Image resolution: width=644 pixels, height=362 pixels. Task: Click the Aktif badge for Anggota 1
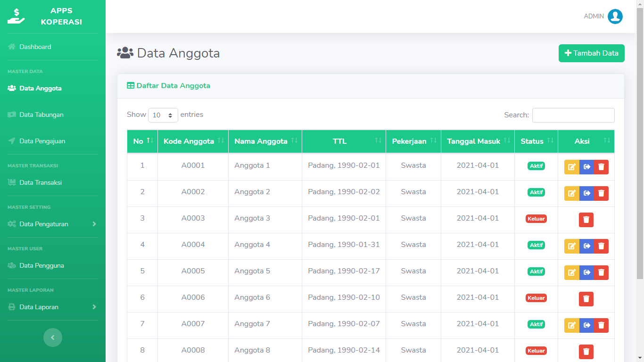[536, 166]
